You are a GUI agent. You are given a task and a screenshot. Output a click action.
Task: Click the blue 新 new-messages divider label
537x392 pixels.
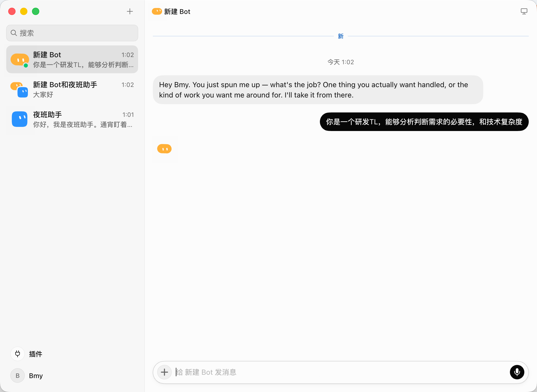coord(341,36)
